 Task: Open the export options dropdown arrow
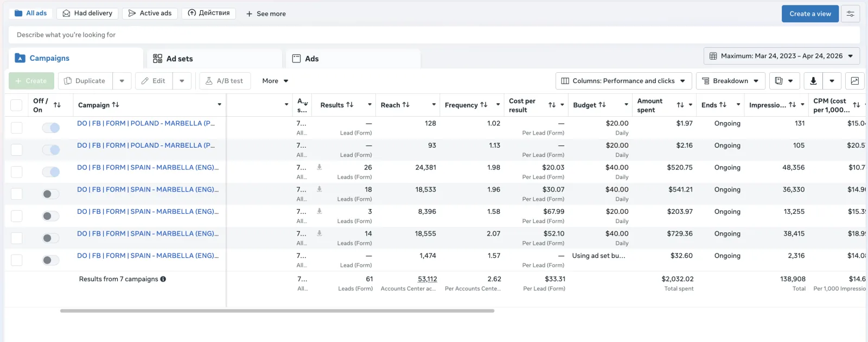coord(832,81)
